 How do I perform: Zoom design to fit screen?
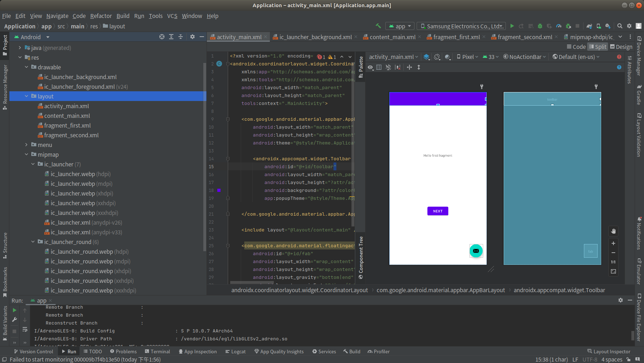tap(613, 271)
